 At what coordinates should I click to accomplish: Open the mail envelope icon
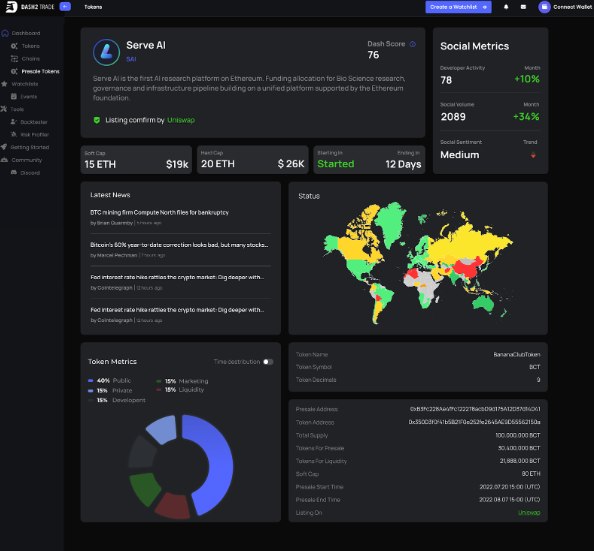pyautogui.click(x=523, y=7)
